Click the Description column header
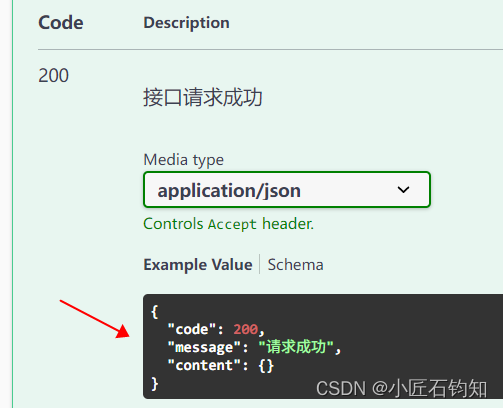 point(186,23)
